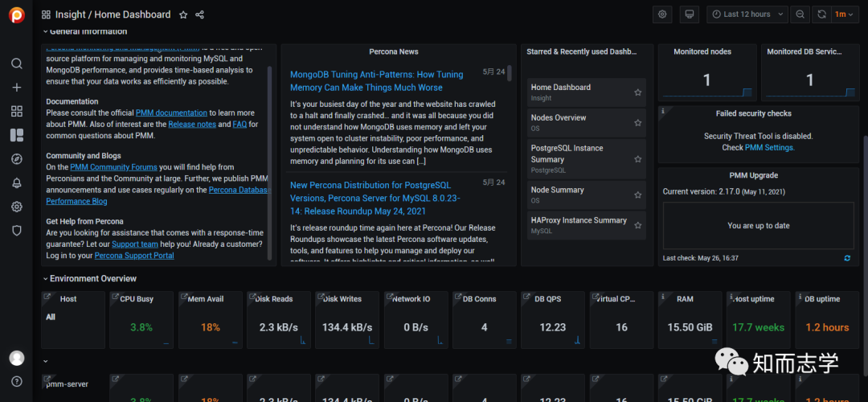Click the Percona PMM logo icon

pyautogui.click(x=17, y=15)
